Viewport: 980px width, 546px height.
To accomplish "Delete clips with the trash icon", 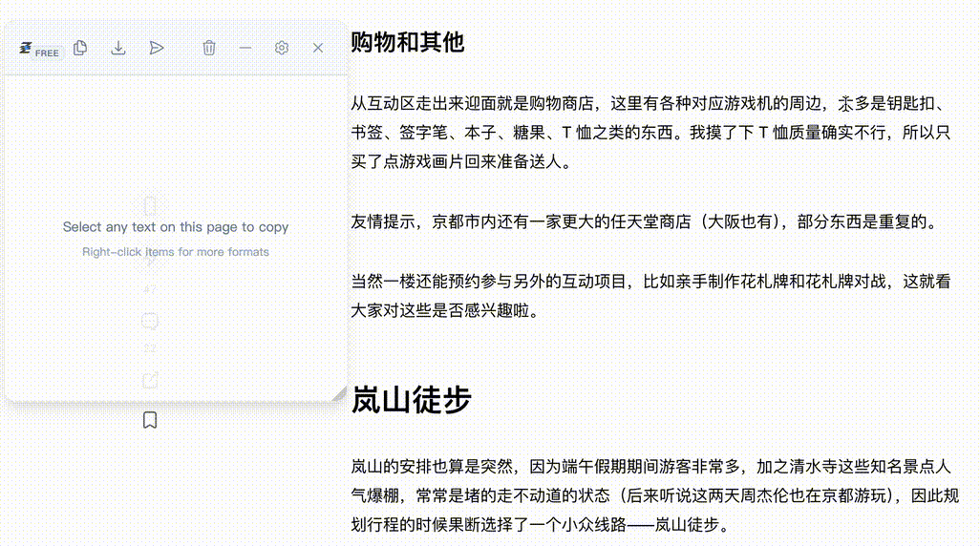I will coord(209,48).
